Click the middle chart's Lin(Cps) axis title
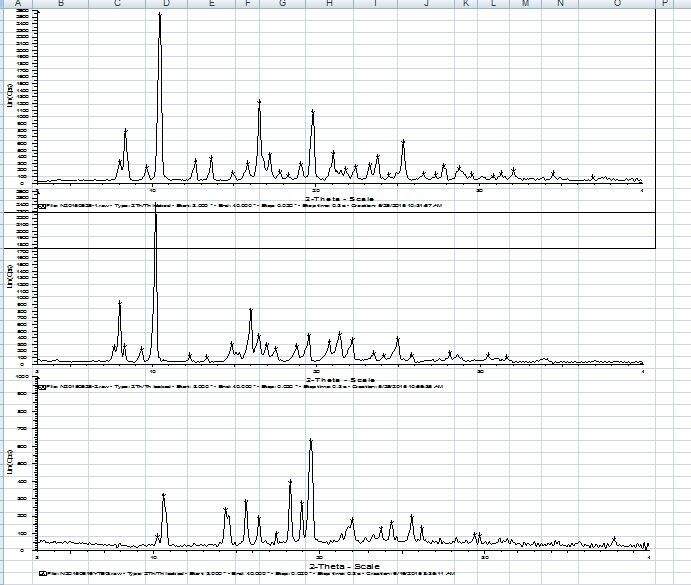This screenshot has width=691, height=585. pos(10,277)
